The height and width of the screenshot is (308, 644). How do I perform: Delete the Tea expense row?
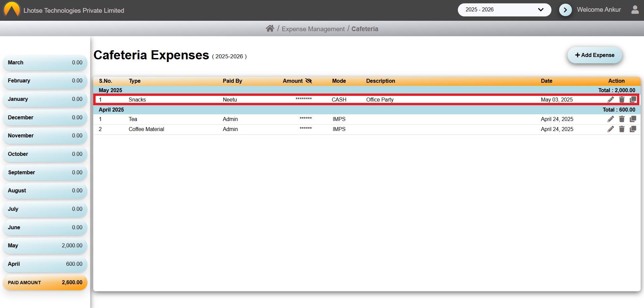click(622, 119)
